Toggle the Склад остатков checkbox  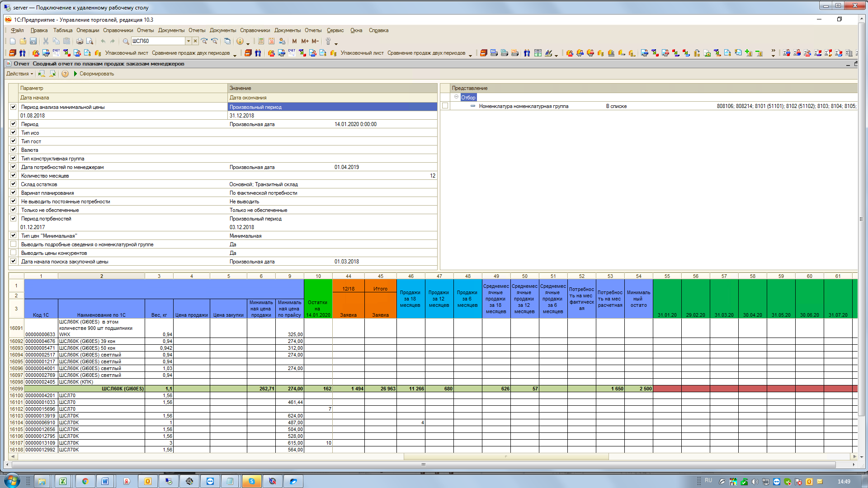(x=13, y=184)
